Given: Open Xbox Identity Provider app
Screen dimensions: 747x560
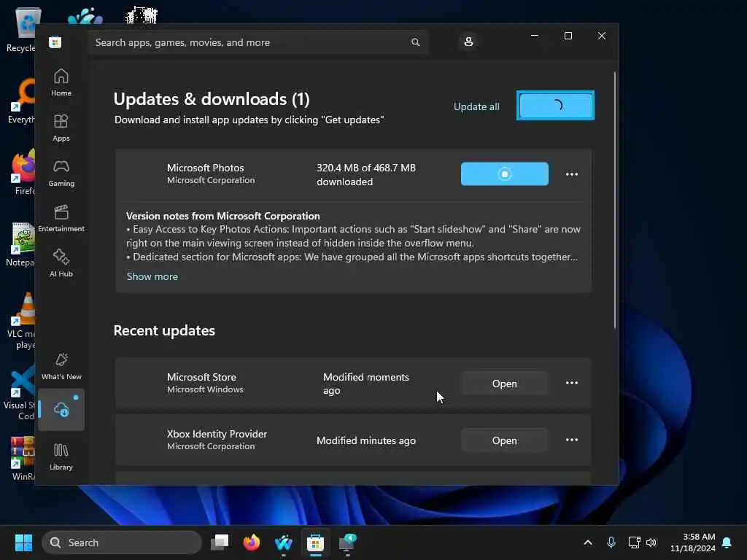Looking at the screenshot, I should pos(505,440).
